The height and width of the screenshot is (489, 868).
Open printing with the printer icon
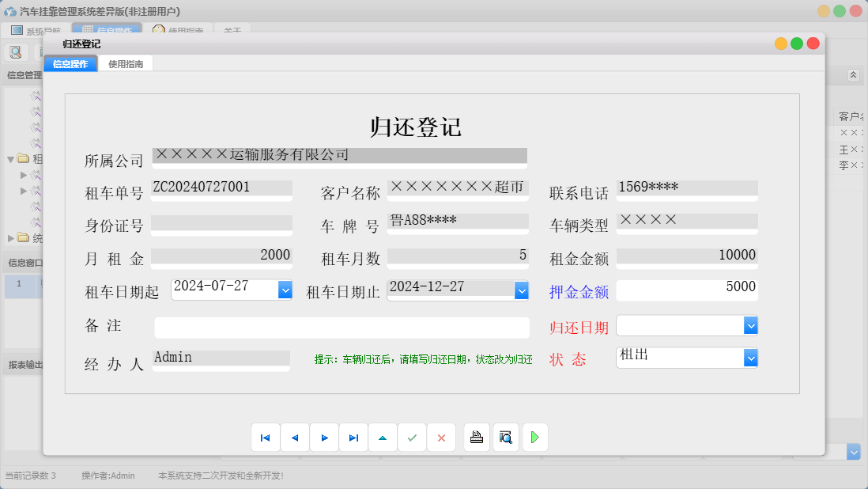click(476, 437)
